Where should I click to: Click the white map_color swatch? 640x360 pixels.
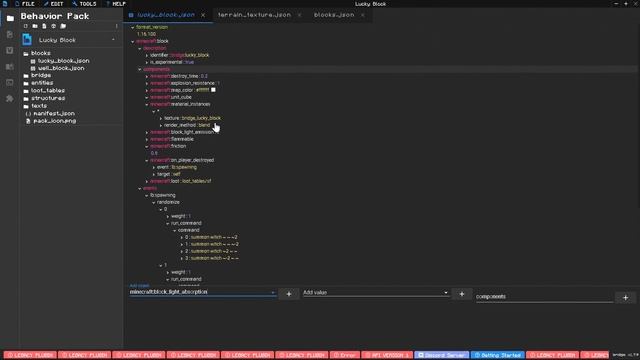click(213, 90)
